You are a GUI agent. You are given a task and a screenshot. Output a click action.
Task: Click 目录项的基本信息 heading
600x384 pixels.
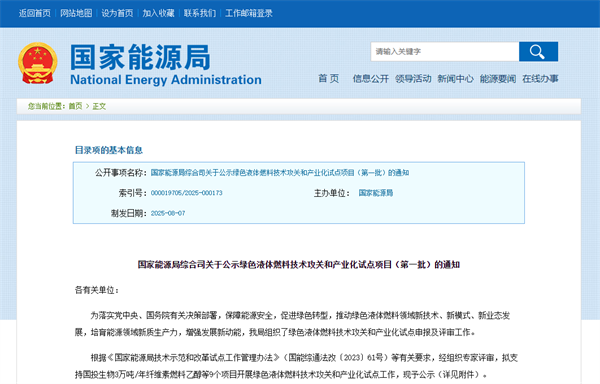tap(109, 150)
